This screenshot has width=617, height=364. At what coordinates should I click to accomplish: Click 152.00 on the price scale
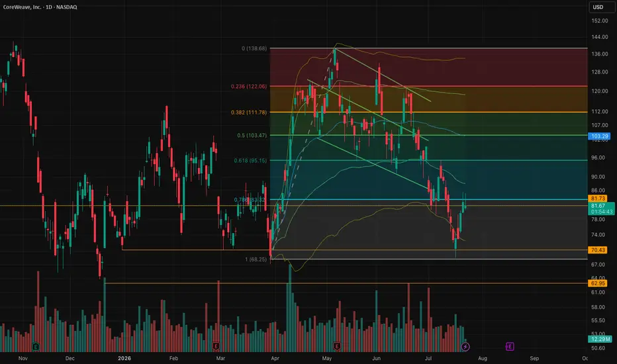600,21
